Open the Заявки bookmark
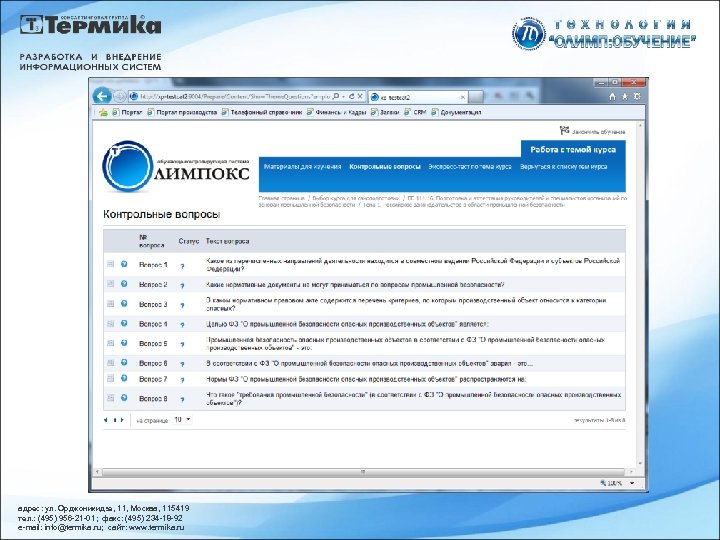This screenshot has width=720, height=540. point(385,112)
